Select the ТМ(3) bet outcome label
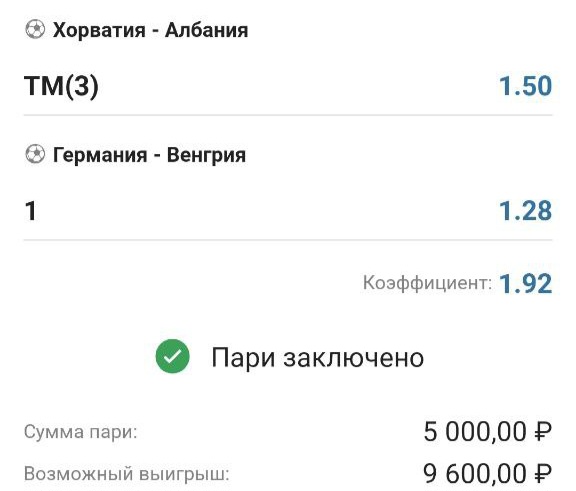576x491 pixels. 61,86
